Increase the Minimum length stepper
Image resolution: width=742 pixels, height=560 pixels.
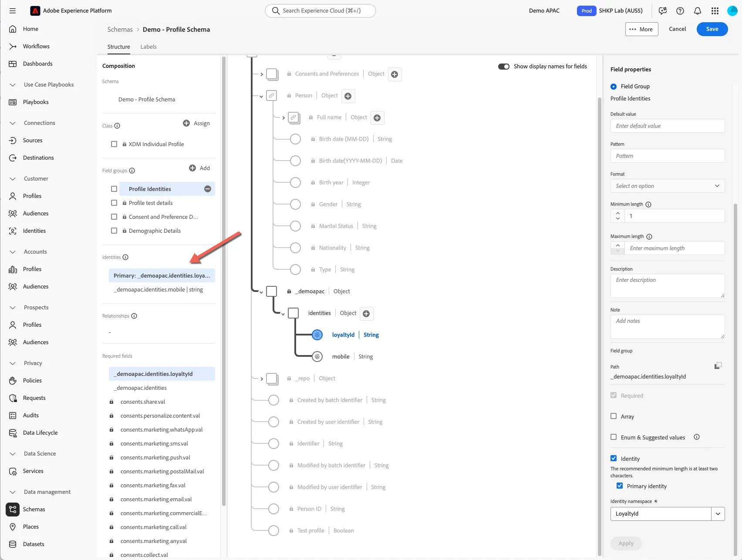(617, 213)
